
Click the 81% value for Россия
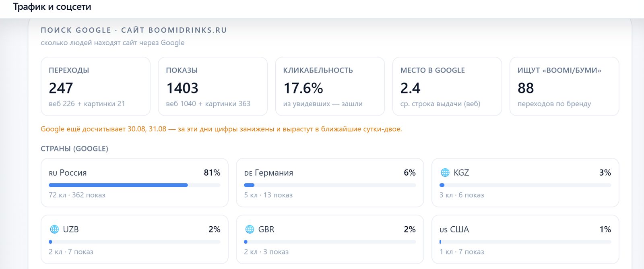212,173
